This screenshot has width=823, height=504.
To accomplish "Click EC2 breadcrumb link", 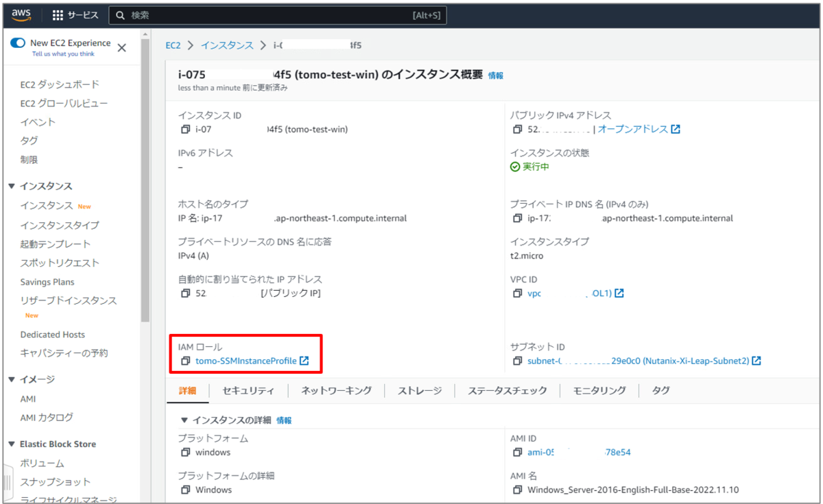I will coord(174,45).
